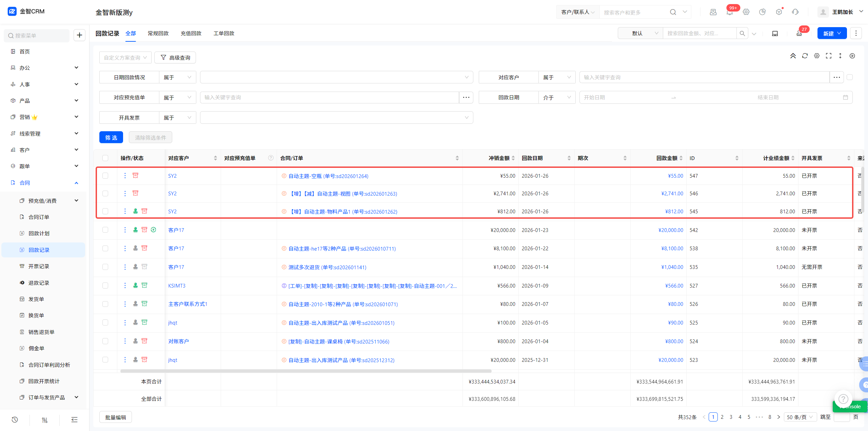The image size is (868, 431).
Task: Enter fullscreen with the expand icon
Action: click(x=828, y=56)
